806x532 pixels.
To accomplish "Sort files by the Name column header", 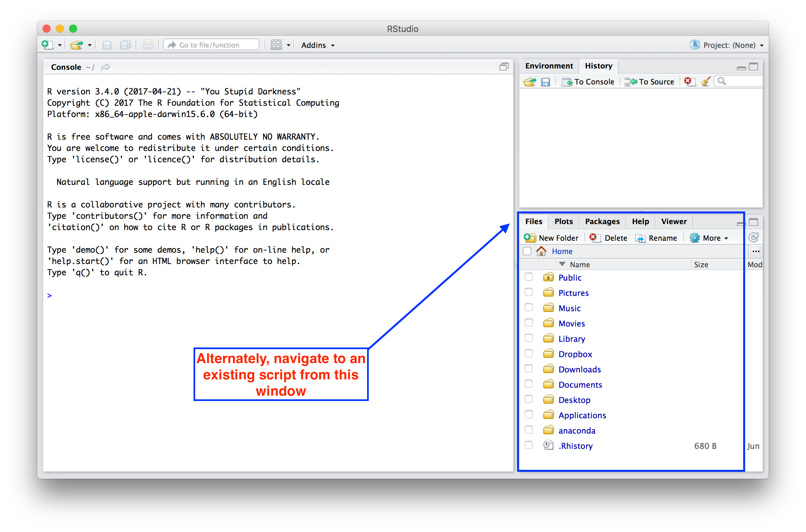I will click(580, 264).
